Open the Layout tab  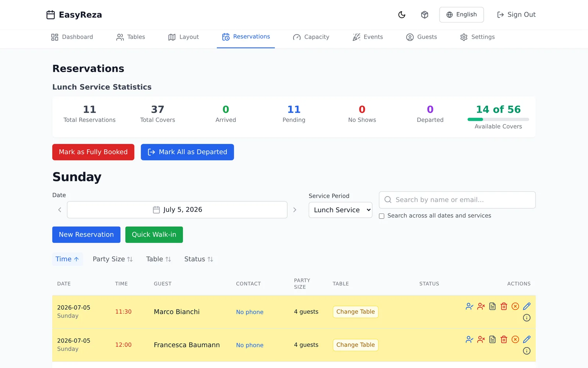click(183, 37)
